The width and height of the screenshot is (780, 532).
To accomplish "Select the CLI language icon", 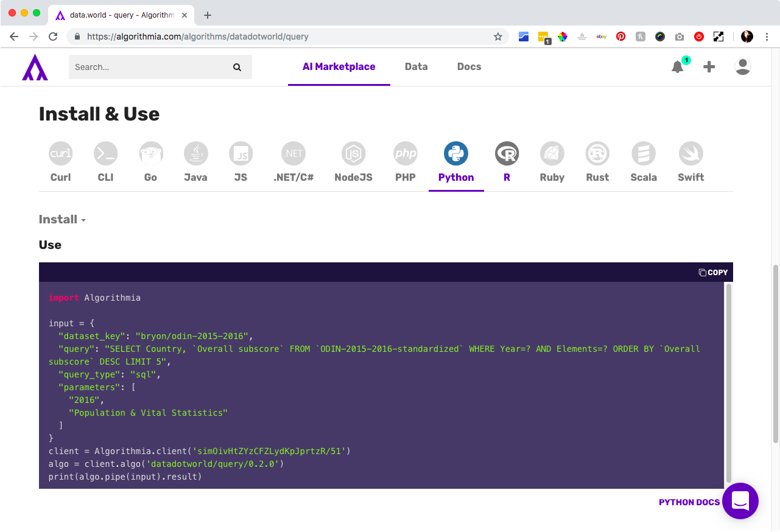I will coord(105,153).
